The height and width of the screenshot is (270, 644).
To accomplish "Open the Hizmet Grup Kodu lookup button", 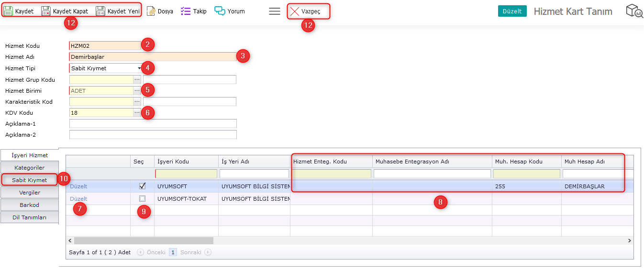I will (x=137, y=79).
